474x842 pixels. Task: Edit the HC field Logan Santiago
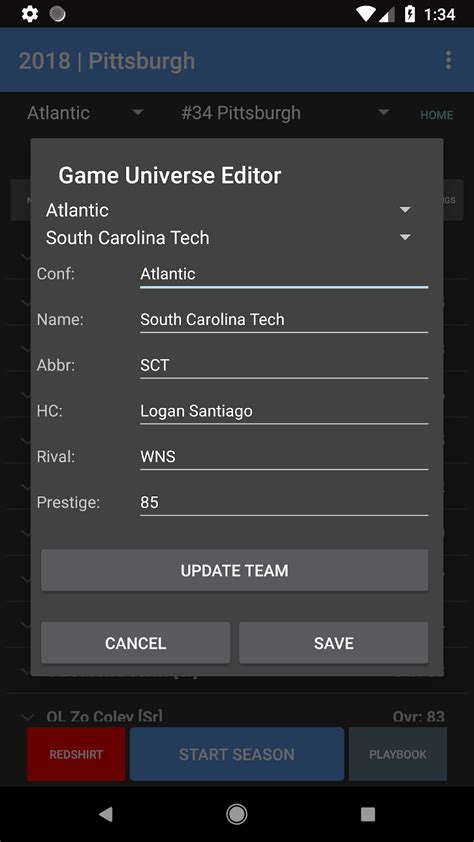pos(284,411)
